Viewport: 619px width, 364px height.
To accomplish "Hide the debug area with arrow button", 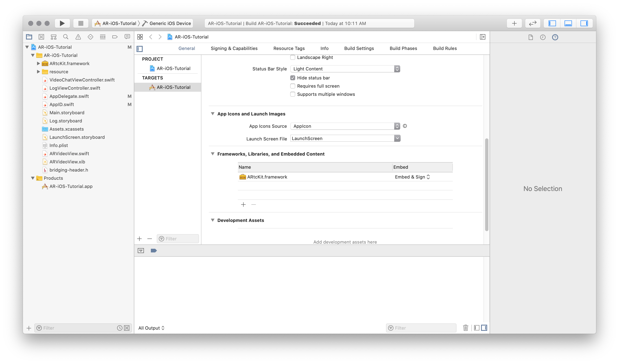I will (141, 251).
